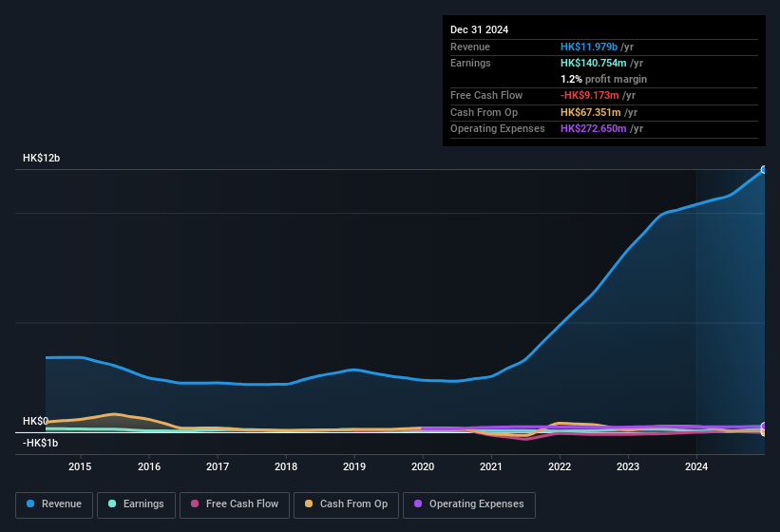
Task: Click the 2022 x-axis label
Action: click(560, 466)
